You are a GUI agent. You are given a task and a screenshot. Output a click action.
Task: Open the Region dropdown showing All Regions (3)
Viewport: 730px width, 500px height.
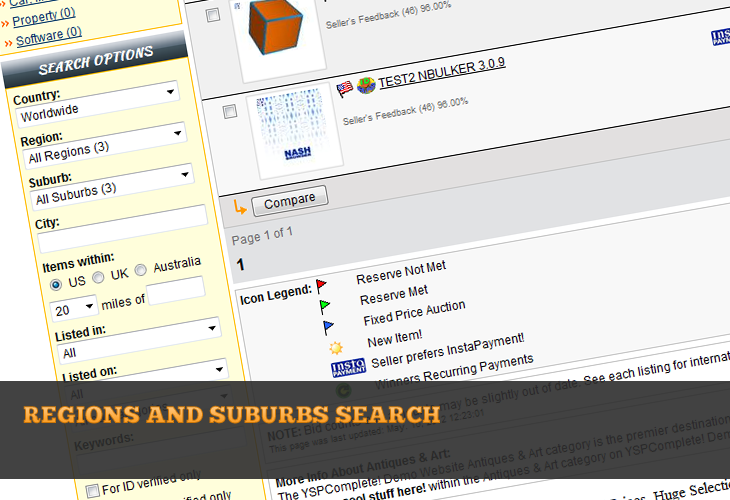tap(105, 145)
